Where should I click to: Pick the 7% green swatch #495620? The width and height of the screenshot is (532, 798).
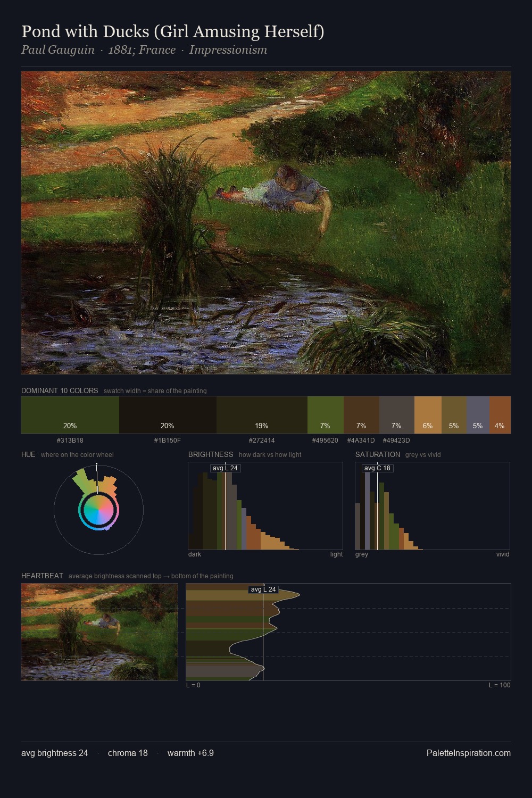pos(326,415)
